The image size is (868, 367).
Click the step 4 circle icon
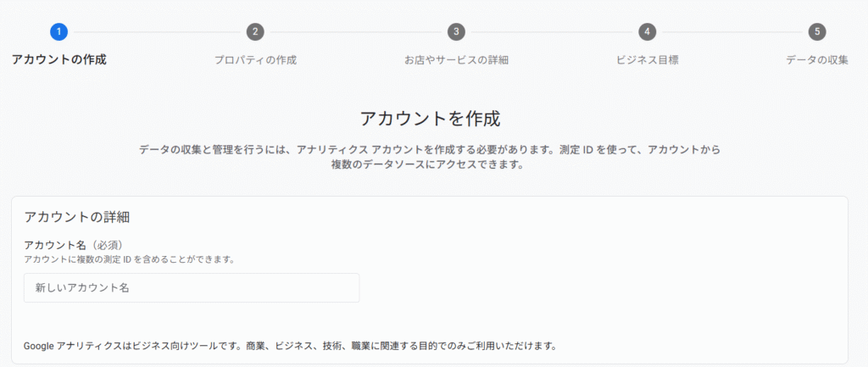pos(647,32)
